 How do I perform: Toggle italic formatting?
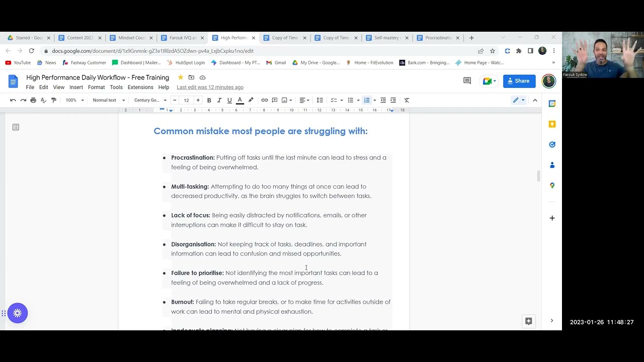tap(219, 100)
